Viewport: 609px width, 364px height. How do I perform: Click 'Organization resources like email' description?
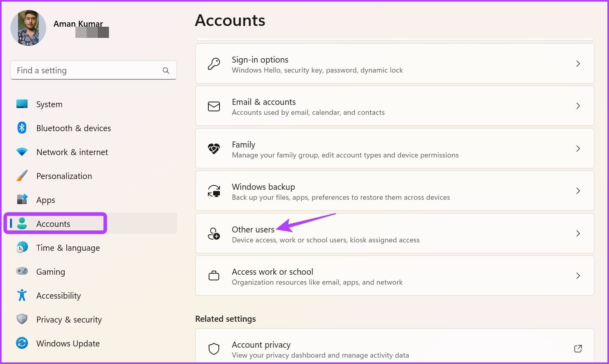[317, 282]
